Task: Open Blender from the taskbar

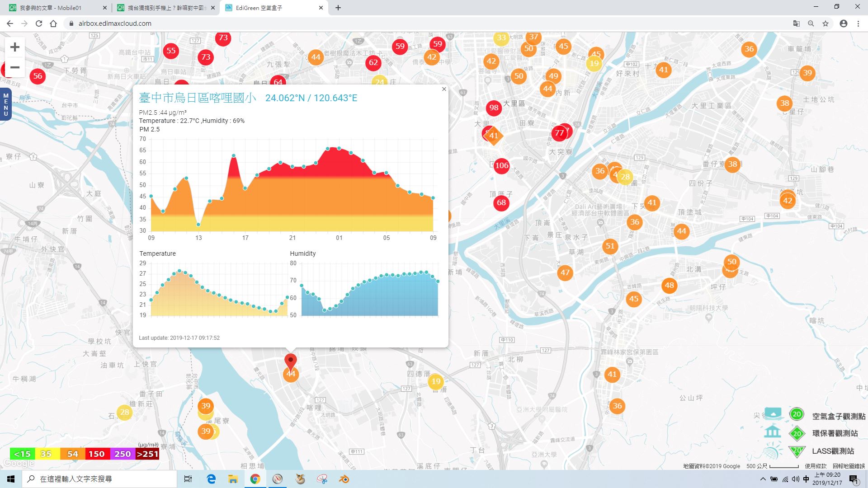Action: 344,479
